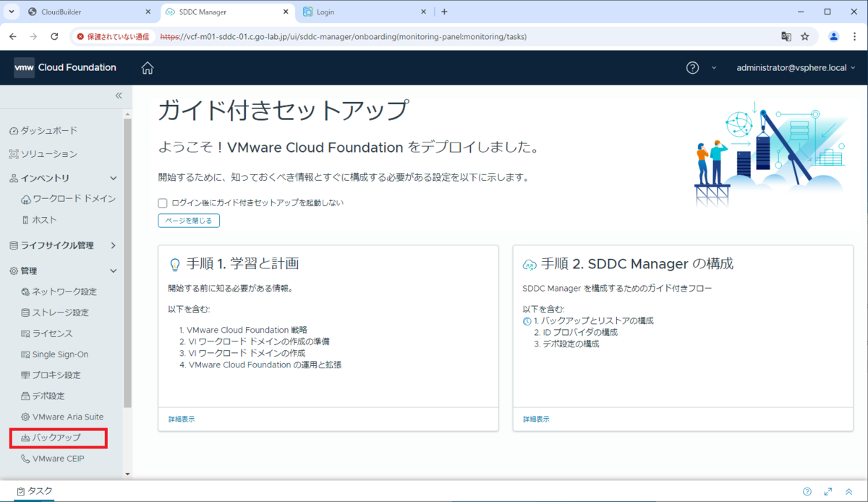The width and height of the screenshot is (868, 502).
Task: Click the Single Sign-On icon
Action: click(x=26, y=355)
